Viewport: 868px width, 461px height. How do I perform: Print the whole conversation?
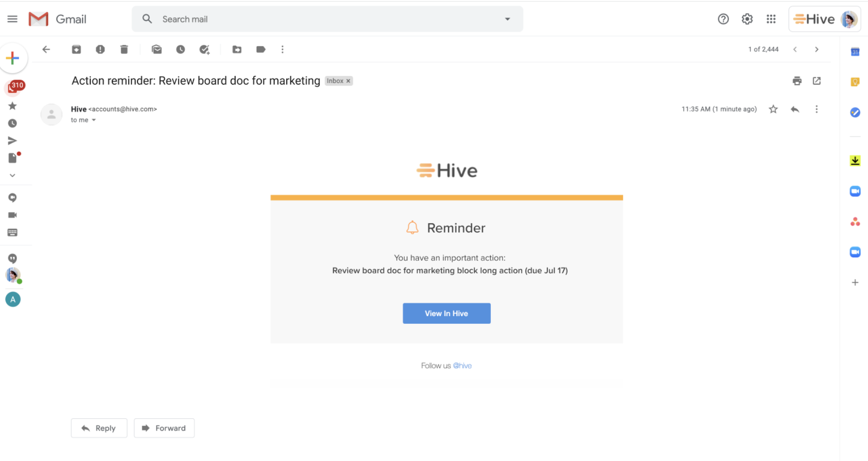click(x=797, y=81)
